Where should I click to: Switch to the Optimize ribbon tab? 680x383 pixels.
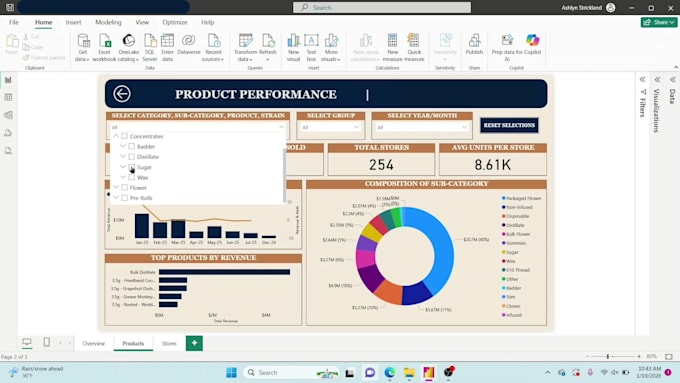175,22
